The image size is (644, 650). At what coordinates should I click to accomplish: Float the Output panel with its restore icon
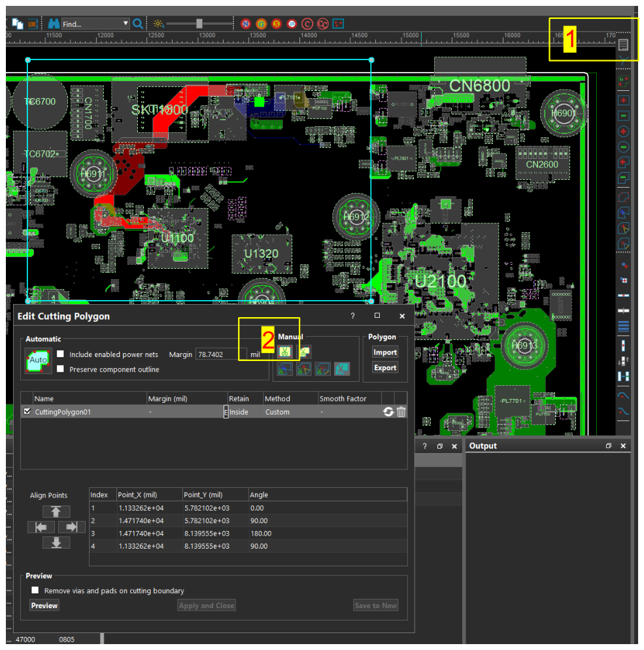(608, 445)
